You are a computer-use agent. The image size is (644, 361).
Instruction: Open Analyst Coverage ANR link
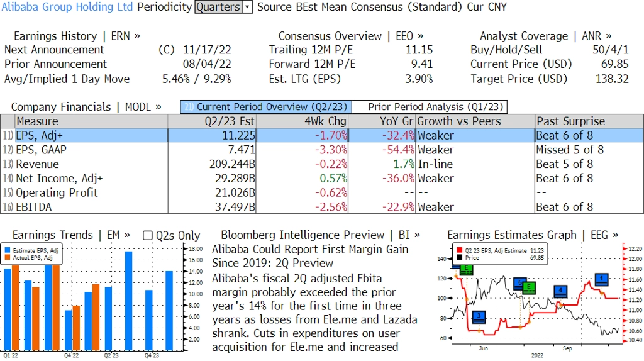(546, 36)
